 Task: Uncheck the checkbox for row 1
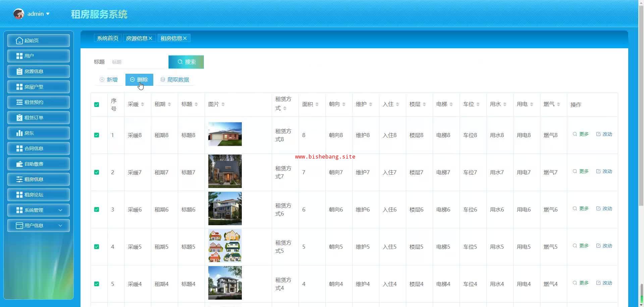tap(97, 135)
